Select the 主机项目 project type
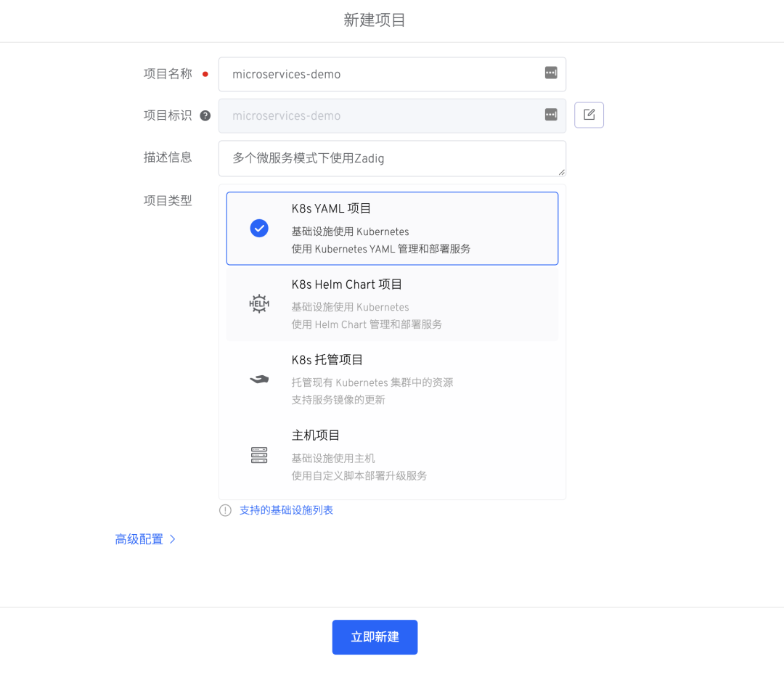Viewport: 784px width, 680px height. [392, 455]
